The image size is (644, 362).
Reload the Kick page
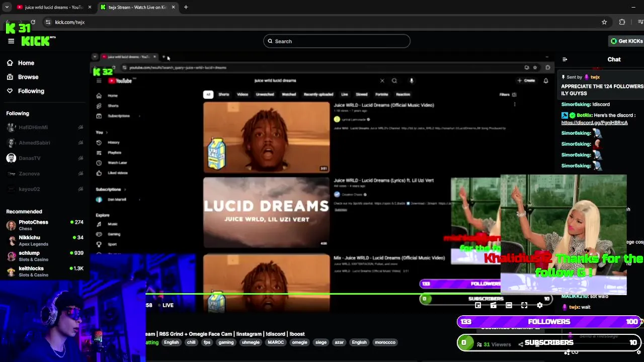point(33,22)
